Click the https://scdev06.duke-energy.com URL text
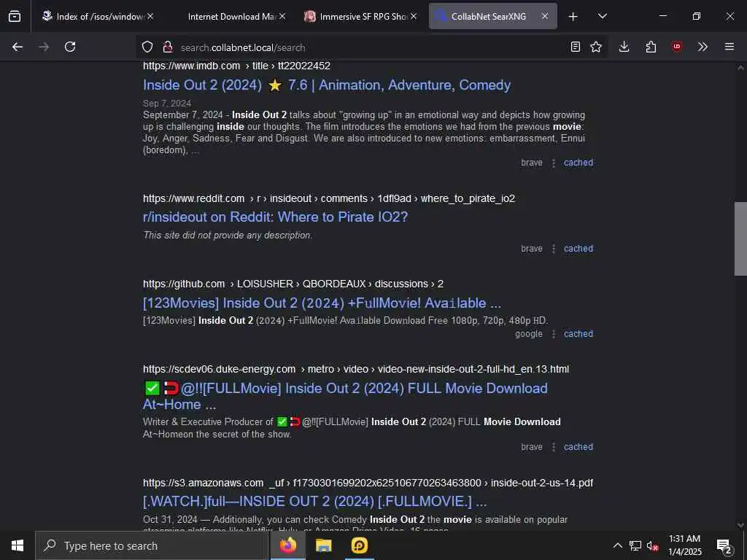This screenshot has width=747, height=560. point(219,369)
